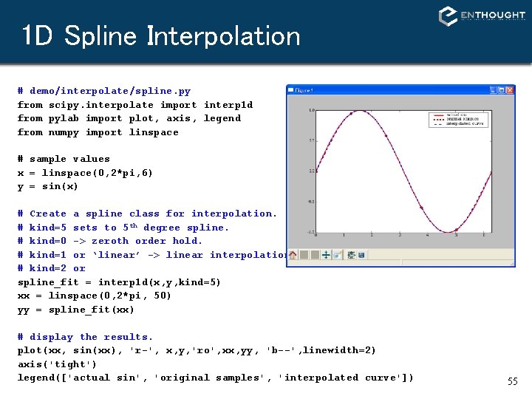Screen dimensions: 532x399
Task: Select the Pan axes cross-arrows tool
Action: (326, 255)
